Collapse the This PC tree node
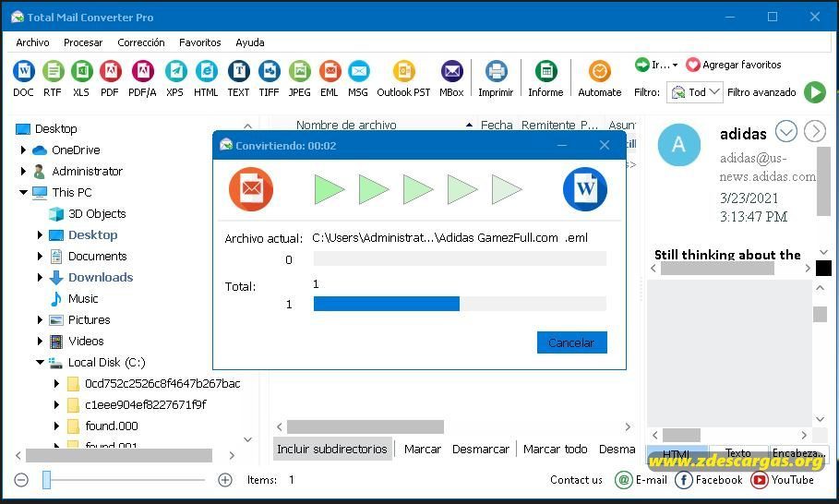839x504 pixels. (23, 192)
